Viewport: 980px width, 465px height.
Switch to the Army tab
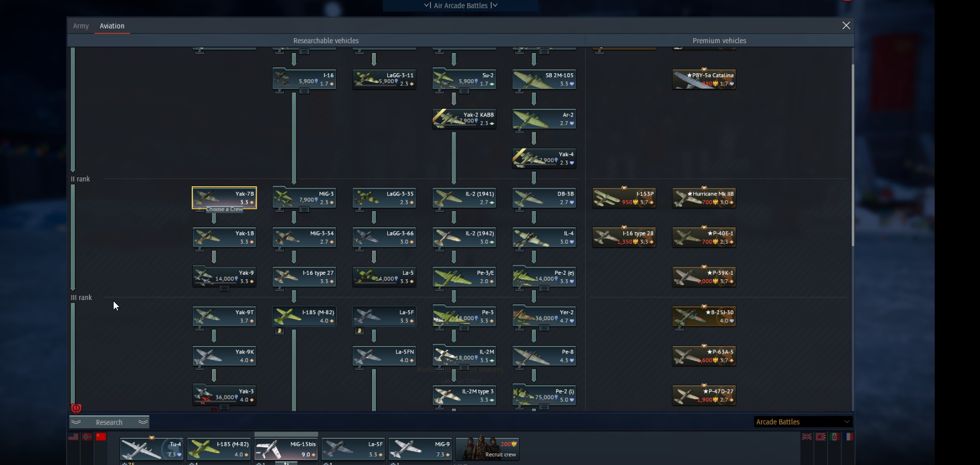81,26
